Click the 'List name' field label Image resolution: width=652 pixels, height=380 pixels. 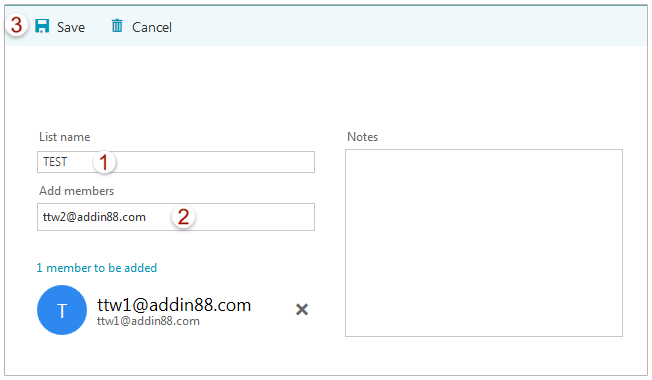(64, 137)
